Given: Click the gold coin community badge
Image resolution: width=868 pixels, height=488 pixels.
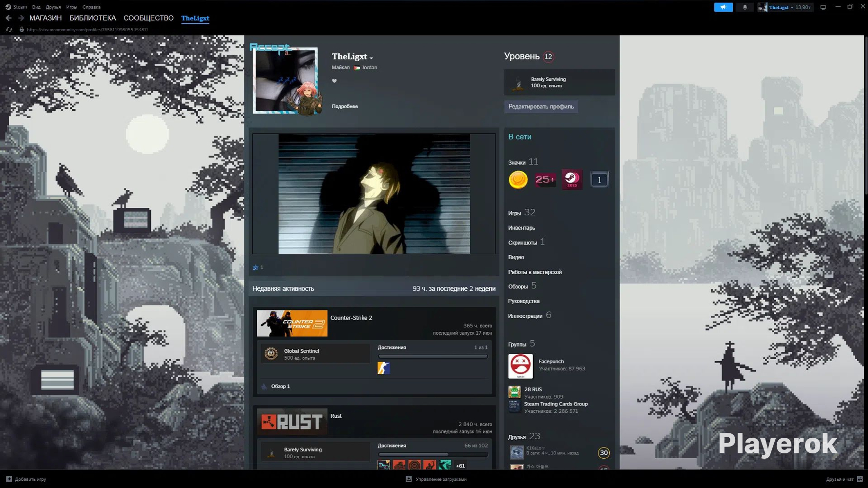Looking at the screenshot, I should (x=518, y=180).
